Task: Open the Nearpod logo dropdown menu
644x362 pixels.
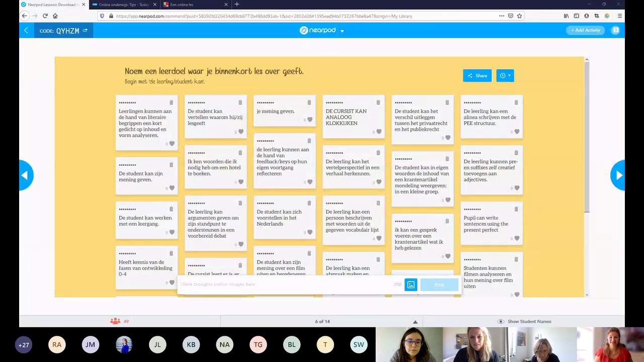Action: (342, 31)
